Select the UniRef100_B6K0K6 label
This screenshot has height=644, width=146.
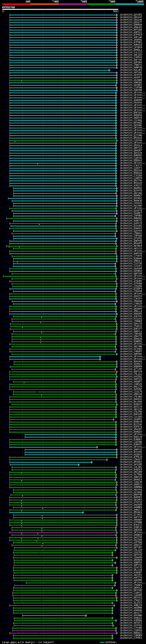click(131, 361)
